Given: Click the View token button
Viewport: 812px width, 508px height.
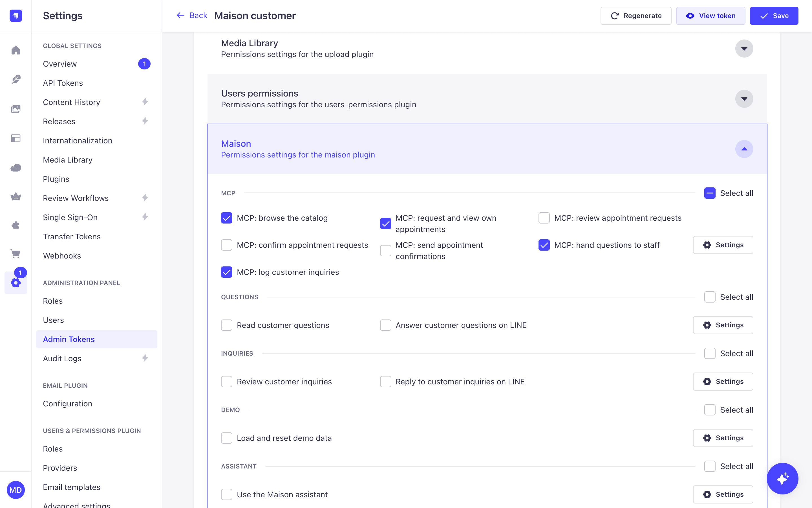Looking at the screenshot, I should click(711, 16).
